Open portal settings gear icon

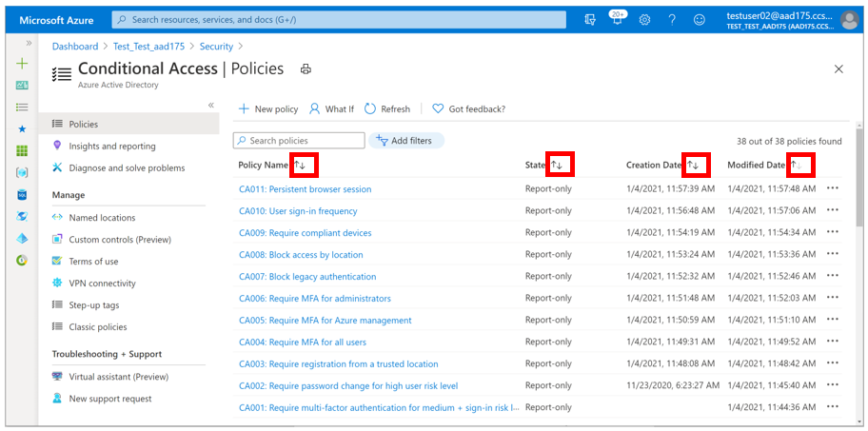644,20
